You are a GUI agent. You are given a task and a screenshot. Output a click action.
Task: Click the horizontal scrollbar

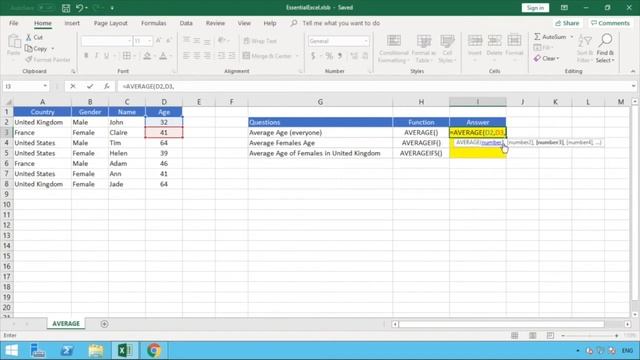(x=501, y=324)
